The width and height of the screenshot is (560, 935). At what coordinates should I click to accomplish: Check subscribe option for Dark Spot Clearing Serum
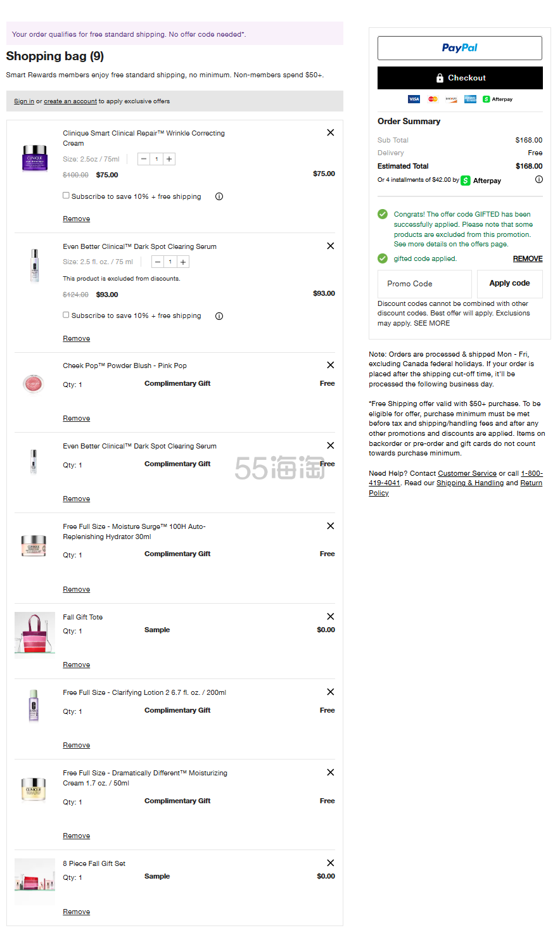[66, 315]
